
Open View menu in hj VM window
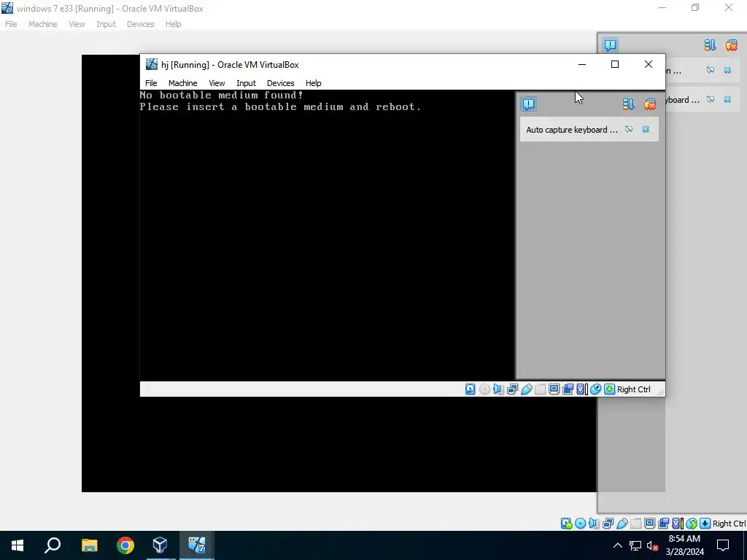click(217, 83)
